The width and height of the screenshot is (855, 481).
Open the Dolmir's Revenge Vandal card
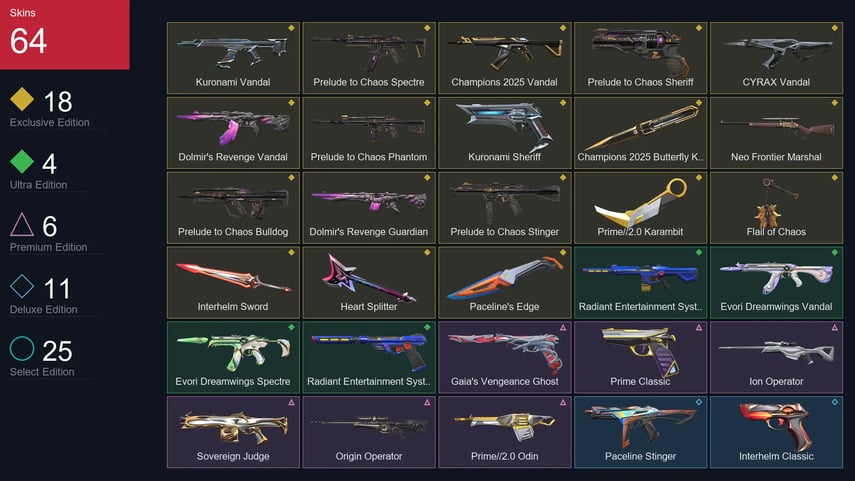click(233, 133)
